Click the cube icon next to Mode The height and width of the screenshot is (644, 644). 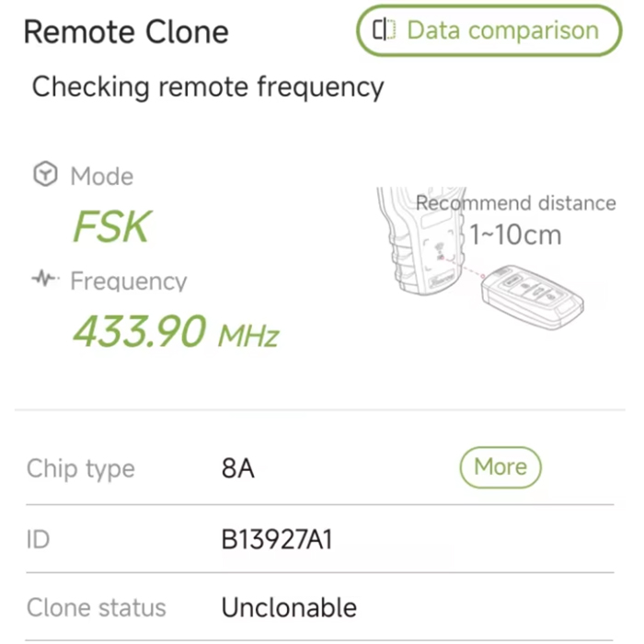[x=45, y=175]
